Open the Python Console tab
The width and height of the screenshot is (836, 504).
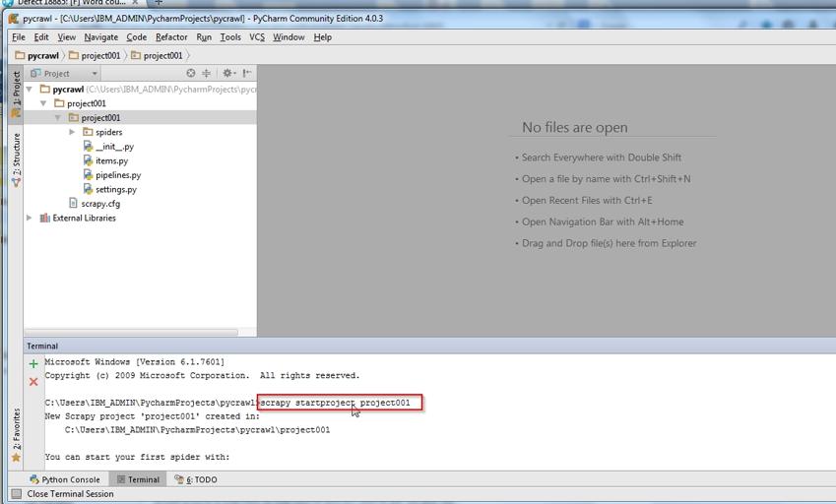[65, 479]
